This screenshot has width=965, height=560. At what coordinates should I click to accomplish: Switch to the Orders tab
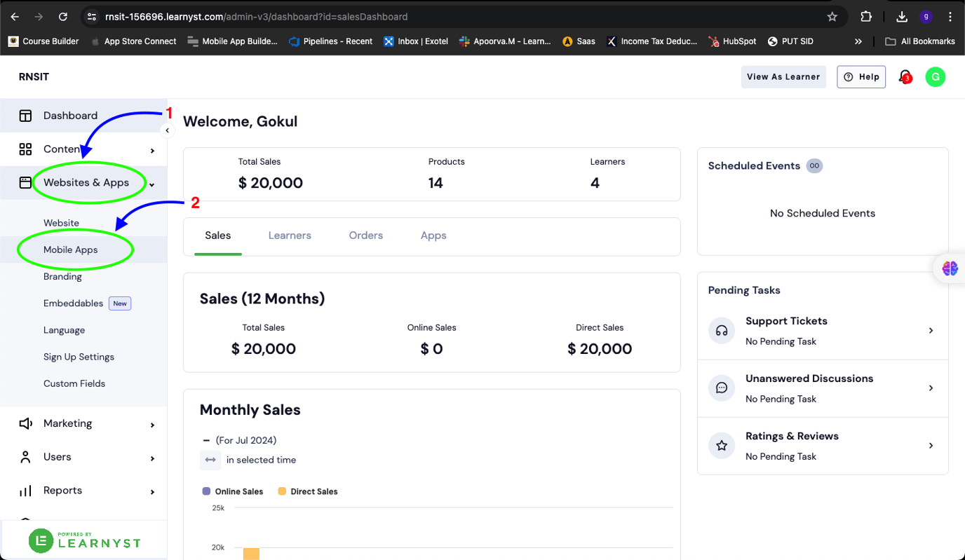[366, 236]
